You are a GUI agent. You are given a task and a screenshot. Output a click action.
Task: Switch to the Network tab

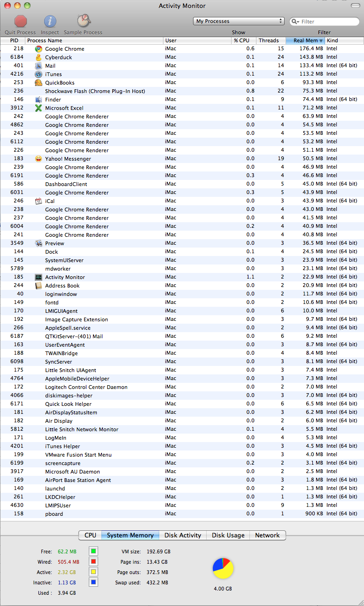(x=267, y=535)
